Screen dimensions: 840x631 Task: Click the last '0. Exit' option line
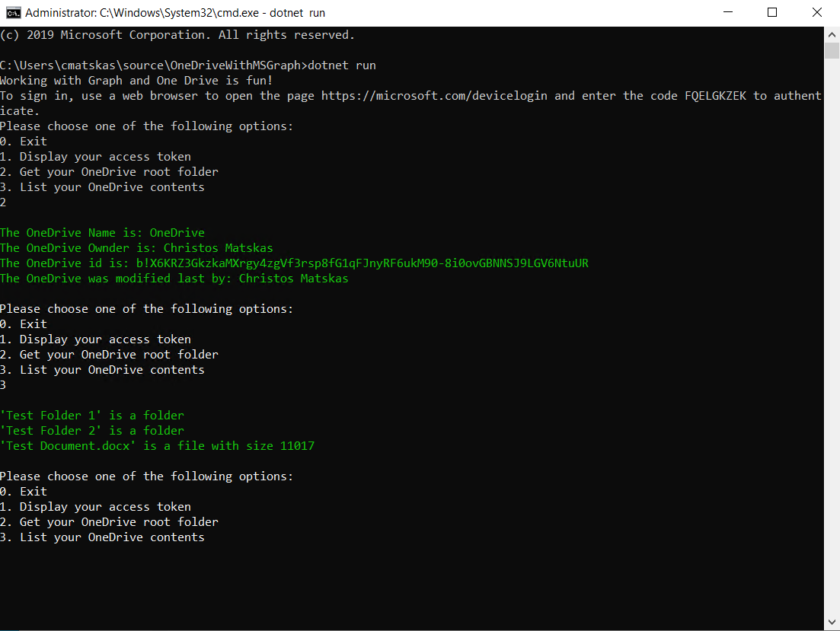24,492
